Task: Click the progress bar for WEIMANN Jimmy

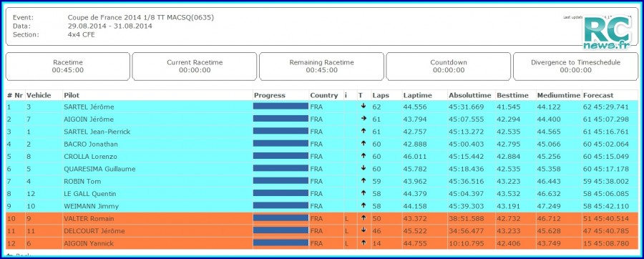Action: pyautogui.click(x=280, y=205)
